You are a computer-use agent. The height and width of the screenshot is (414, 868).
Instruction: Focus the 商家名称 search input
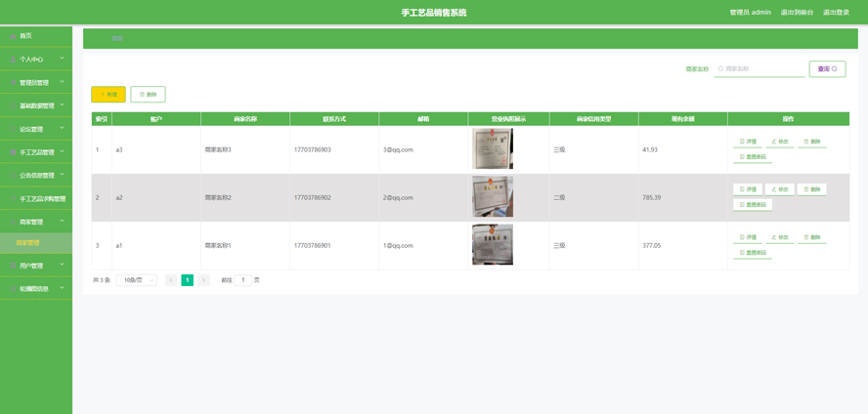tap(759, 69)
